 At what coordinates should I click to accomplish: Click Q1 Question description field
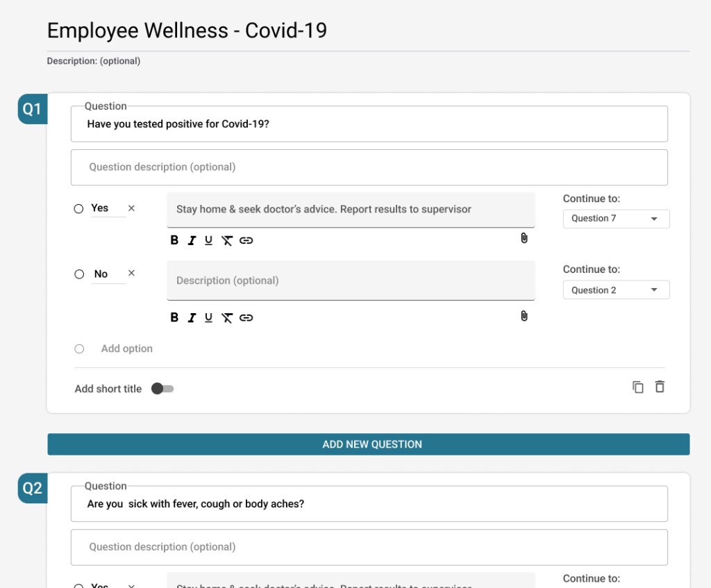pos(369,167)
